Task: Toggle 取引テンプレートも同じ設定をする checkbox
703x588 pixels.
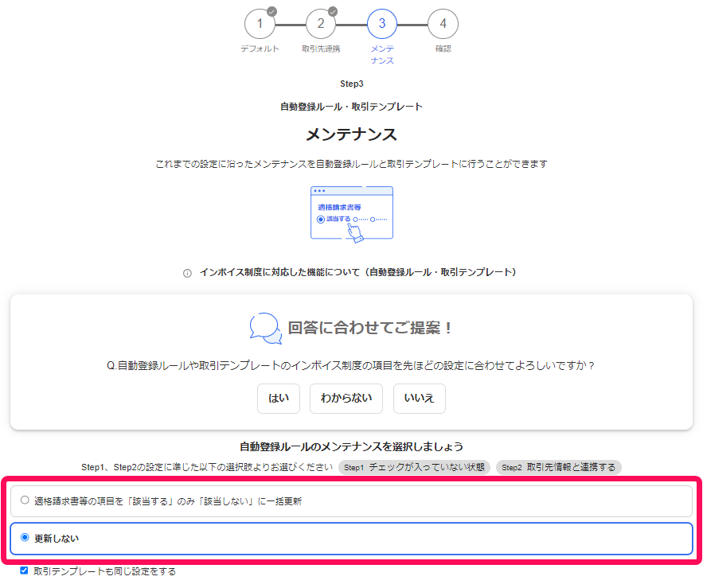Action: coord(24,570)
